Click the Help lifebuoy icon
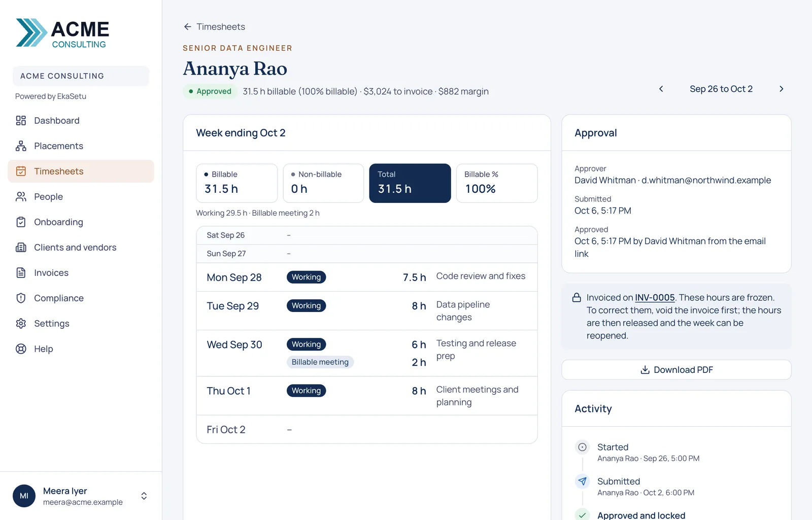 pyautogui.click(x=21, y=349)
